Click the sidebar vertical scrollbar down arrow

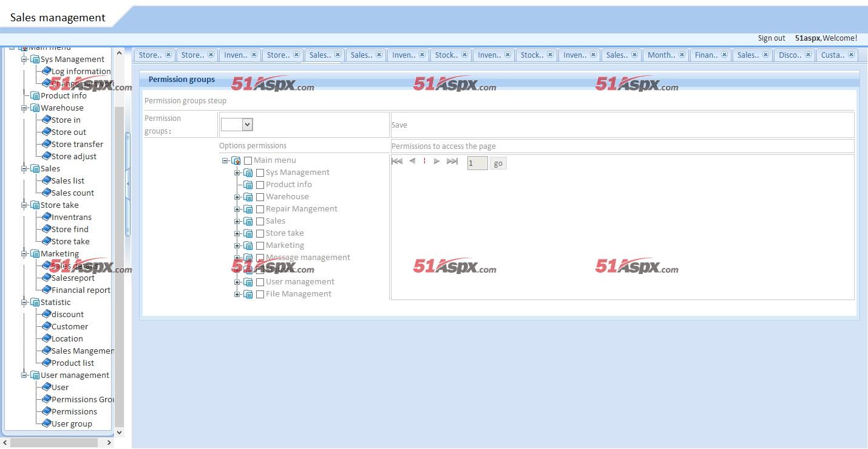coord(119,432)
